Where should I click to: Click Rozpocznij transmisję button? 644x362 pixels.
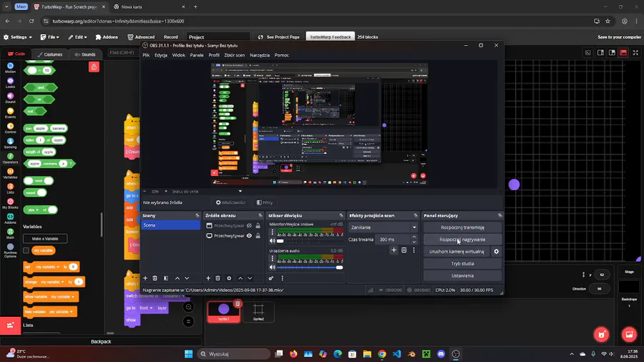[x=462, y=228]
